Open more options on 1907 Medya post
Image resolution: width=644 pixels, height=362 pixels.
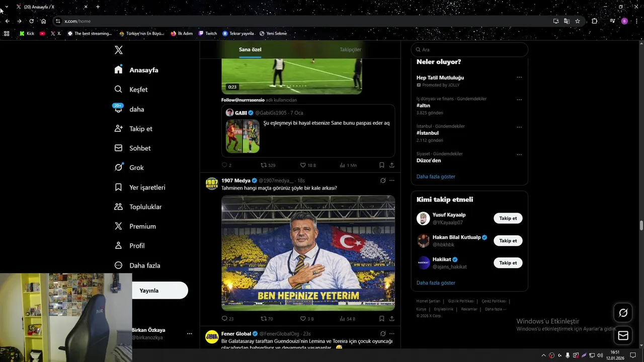pyautogui.click(x=392, y=180)
